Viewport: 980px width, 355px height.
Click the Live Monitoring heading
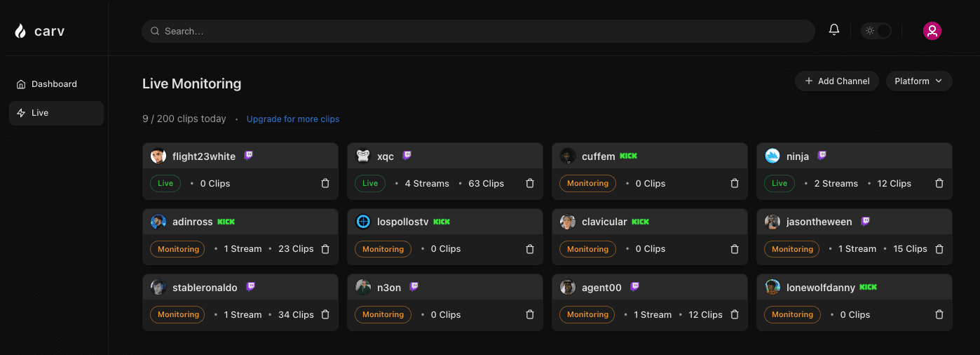[x=191, y=83]
